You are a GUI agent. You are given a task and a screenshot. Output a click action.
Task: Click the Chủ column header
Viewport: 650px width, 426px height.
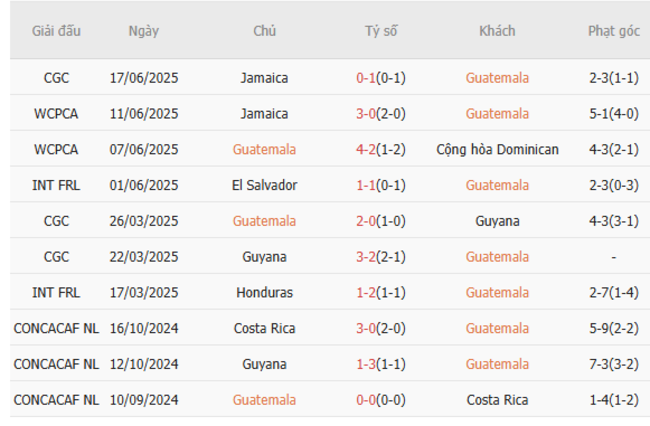click(x=264, y=31)
